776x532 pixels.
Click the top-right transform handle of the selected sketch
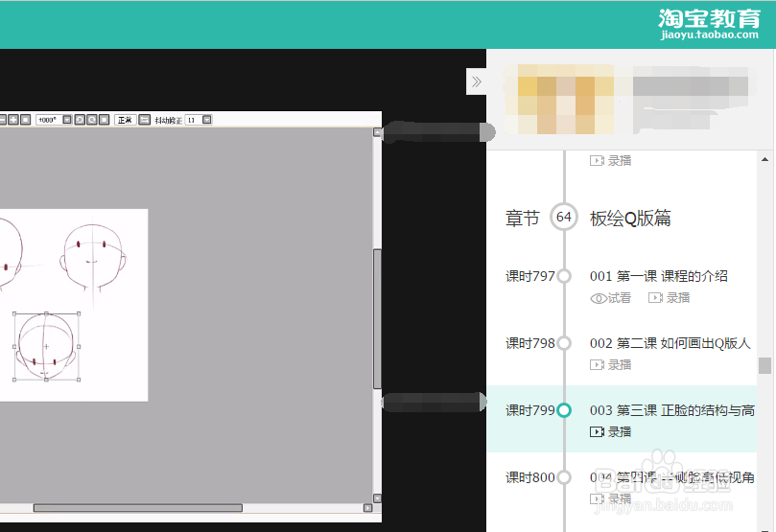coord(79,313)
